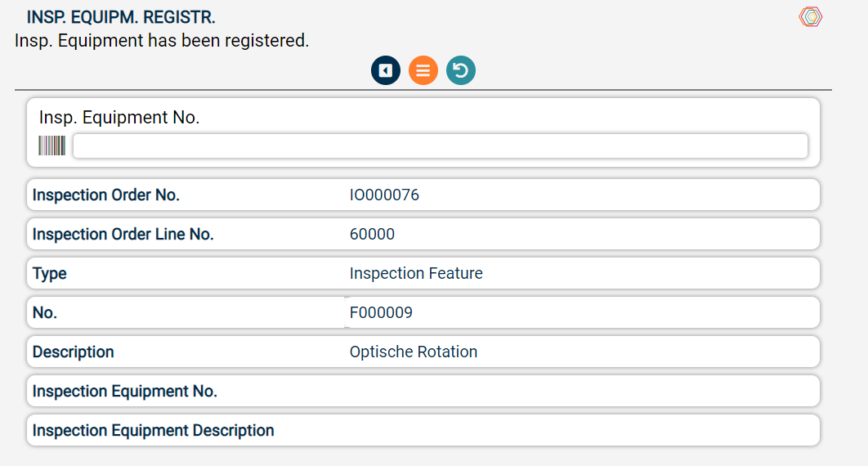Click the barcode scan icon
Screen dimensions: 868x466
pos(52,146)
